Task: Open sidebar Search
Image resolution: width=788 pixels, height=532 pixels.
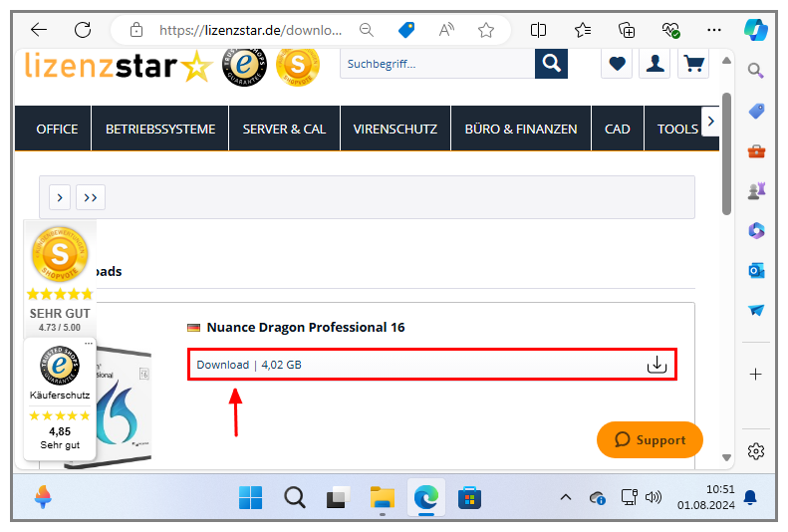Action: 756,71
